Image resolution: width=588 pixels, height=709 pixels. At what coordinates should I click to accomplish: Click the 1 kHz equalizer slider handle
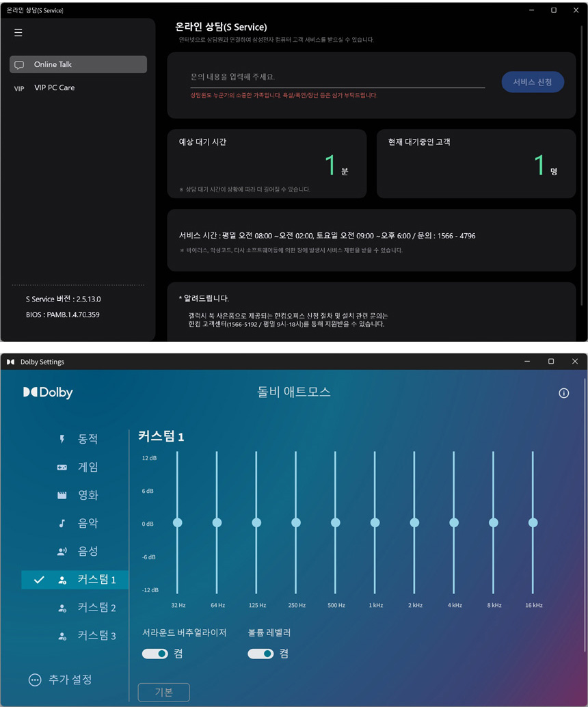tap(375, 522)
